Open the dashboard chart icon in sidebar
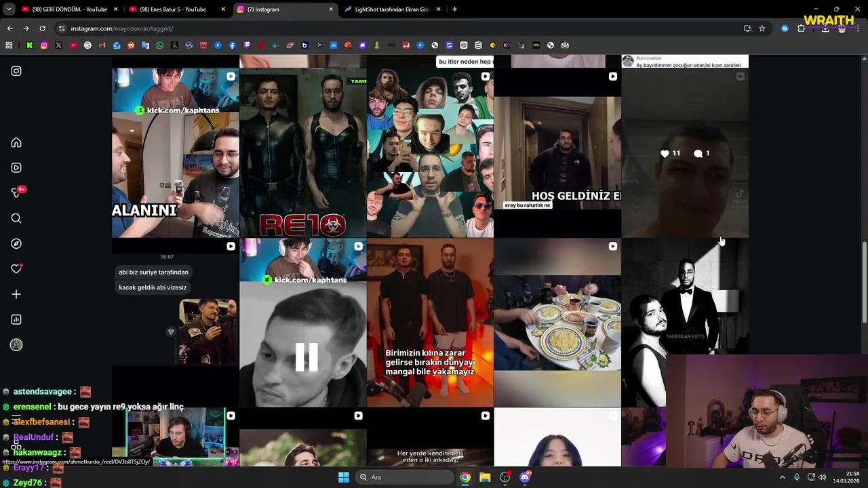The width and height of the screenshot is (868, 488). (16, 319)
